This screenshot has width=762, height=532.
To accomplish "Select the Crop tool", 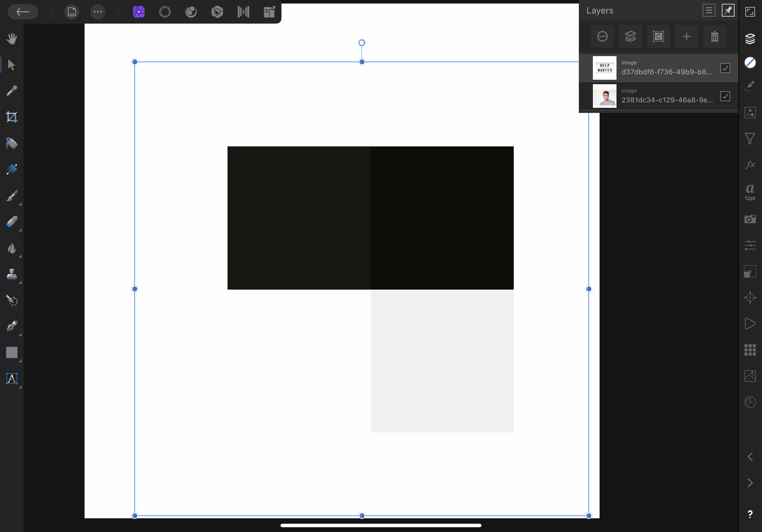I will click(11, 117).
